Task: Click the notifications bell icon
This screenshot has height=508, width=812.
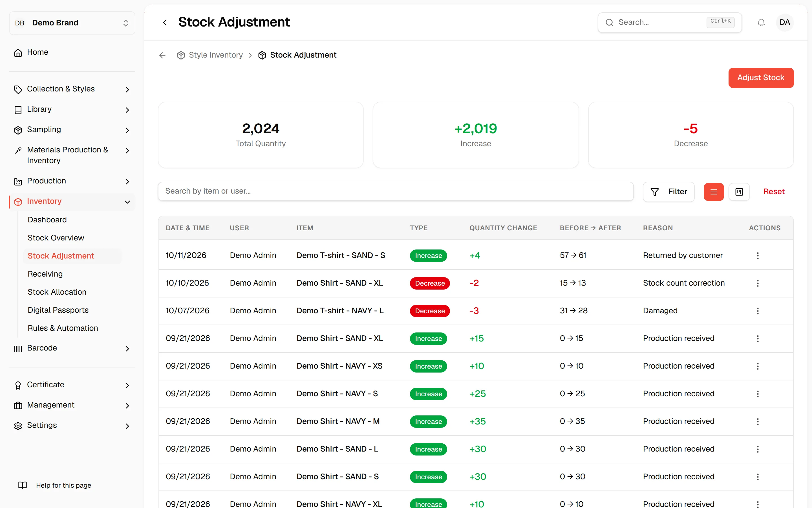Action: [x=761, y=23]
